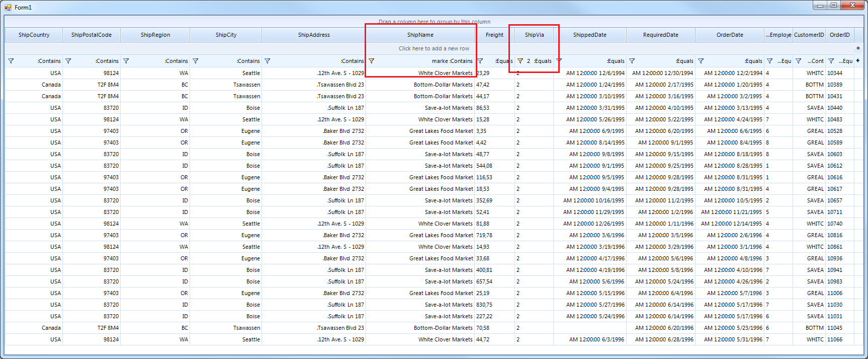This screenshot has width=868, height=359.
Task: Open the RequiredDate filter funnel icon
Action: (632, 61)
